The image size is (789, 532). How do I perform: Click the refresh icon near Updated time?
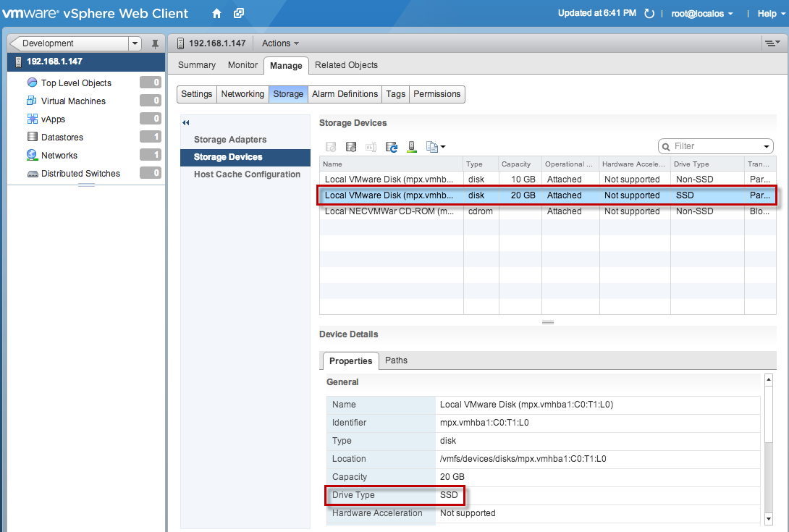[649, 14]
